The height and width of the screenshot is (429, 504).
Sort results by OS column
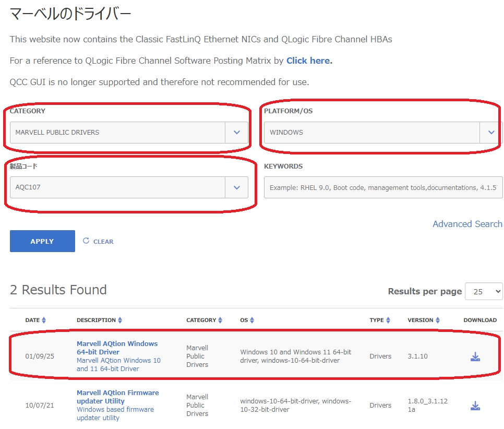(x=247, y=320)
